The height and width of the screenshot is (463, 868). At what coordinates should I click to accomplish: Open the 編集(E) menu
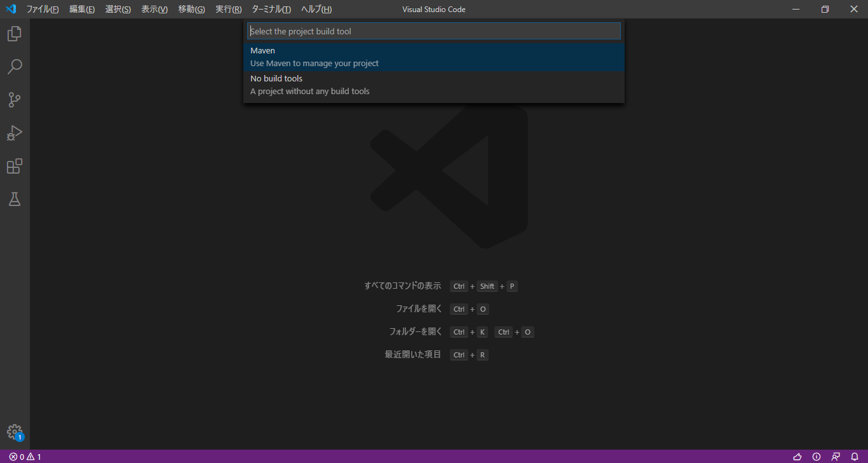(82, 10)
